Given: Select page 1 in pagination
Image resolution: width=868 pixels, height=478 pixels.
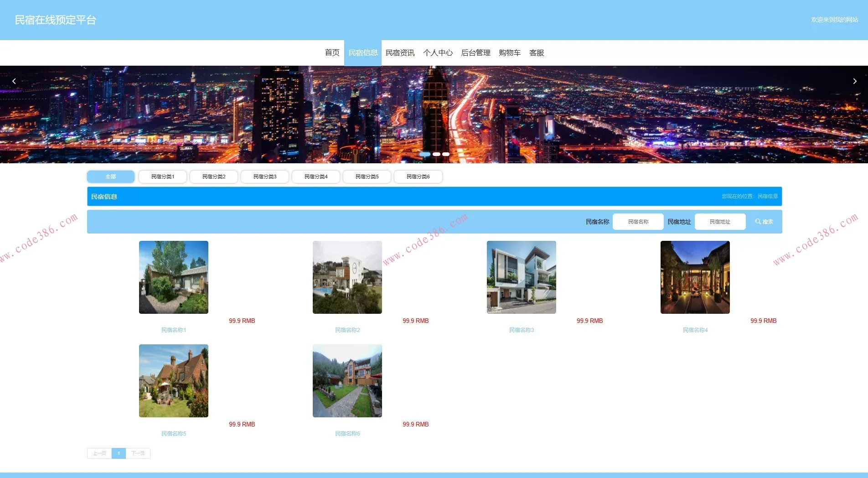Looking at the screenshot, I should coord(119,453).
